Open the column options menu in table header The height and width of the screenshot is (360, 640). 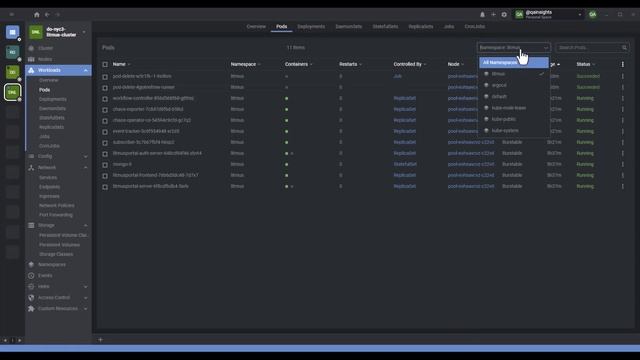click(622, 64)
